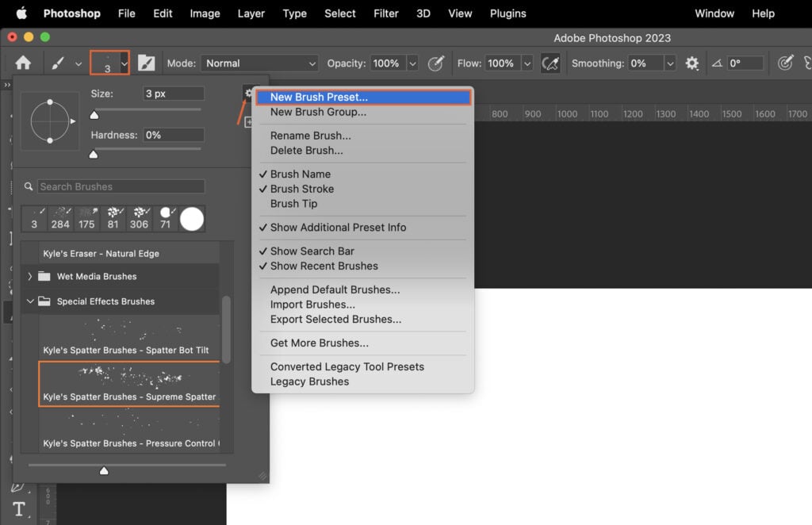Open the brush panel gear menu icon
The height and width of the screenshot is (525, 812).
point(248,92)
